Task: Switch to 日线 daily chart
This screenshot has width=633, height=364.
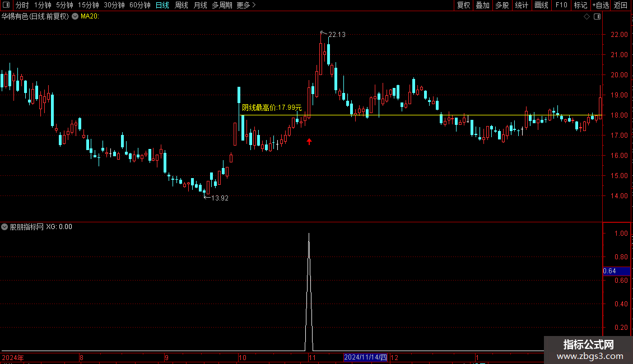Action: tap(162, 5)
